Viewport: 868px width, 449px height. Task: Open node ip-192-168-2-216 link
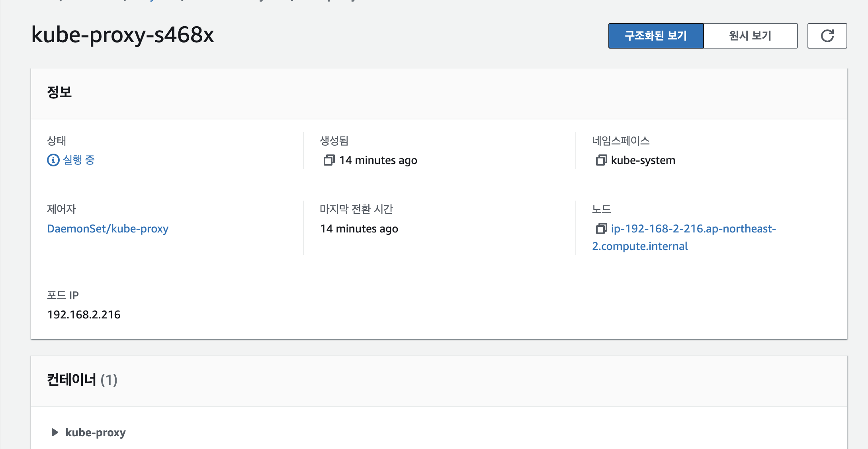(x=693, y=229)
